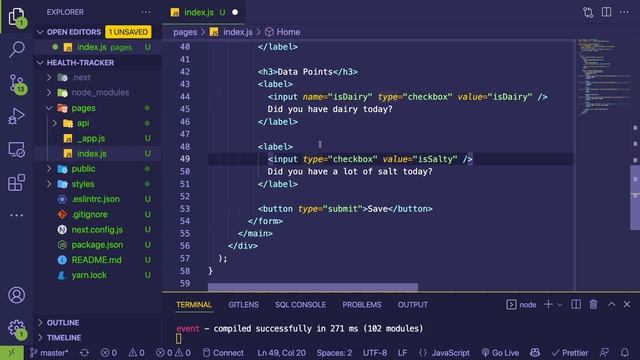Maximize the panel size with caret icon

click(x=611, y=304)
